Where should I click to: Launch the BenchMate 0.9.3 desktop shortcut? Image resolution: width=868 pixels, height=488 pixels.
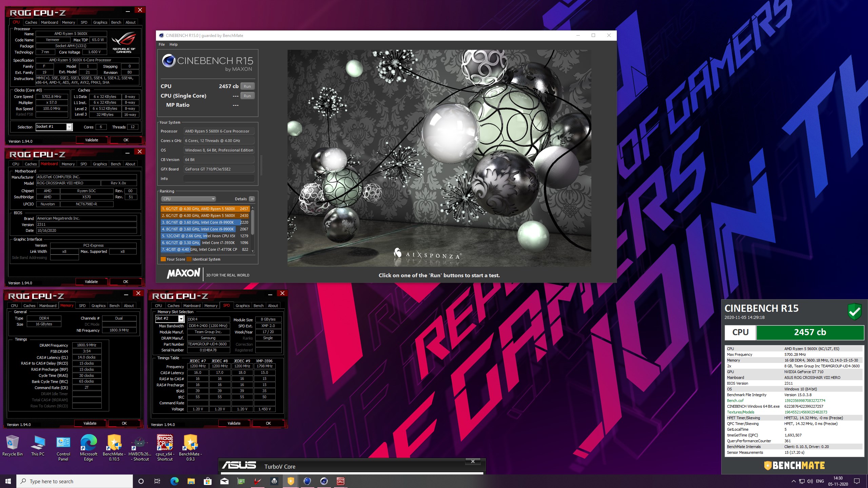(x=191, y=448)
